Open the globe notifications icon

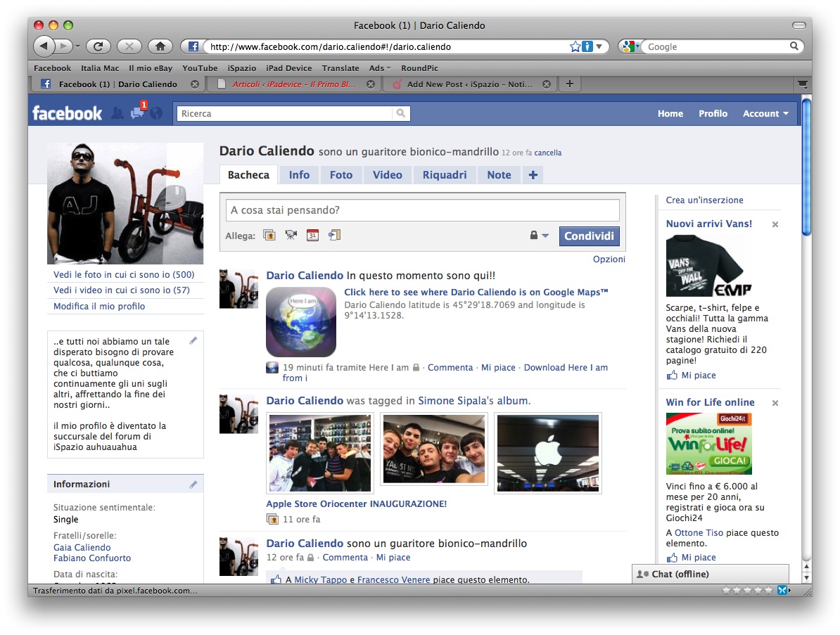coord(156,113)
